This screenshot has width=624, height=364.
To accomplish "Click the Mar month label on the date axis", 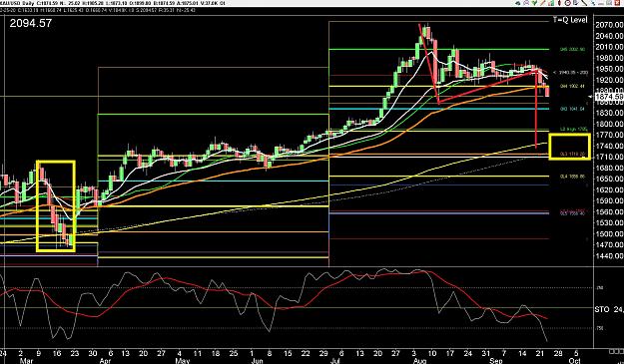I will 26,361.
